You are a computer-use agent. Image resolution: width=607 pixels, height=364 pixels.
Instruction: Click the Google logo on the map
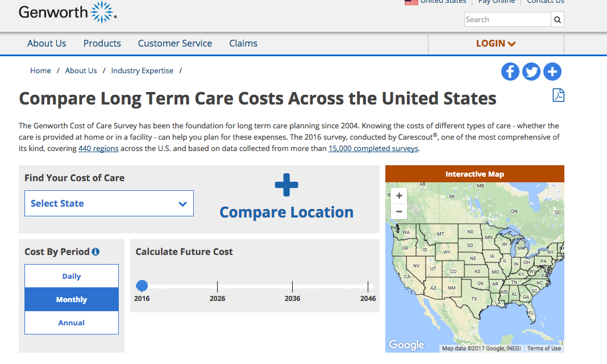click(406, 344)
